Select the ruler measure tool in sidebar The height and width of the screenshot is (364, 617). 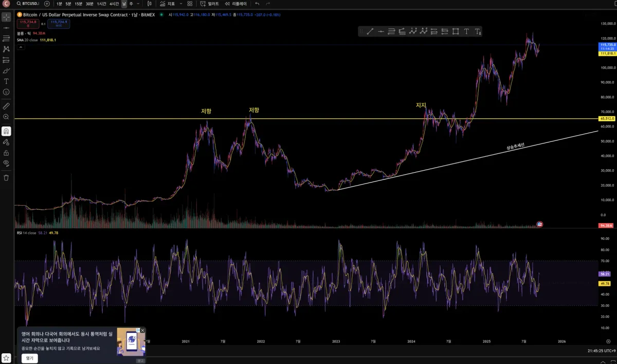(6, 106)
